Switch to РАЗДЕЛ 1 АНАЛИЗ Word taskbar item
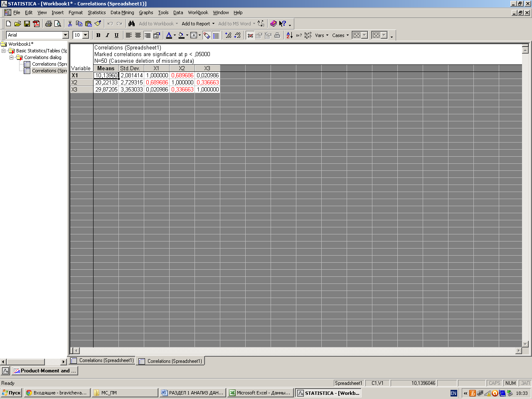 [x=192, y=393]
